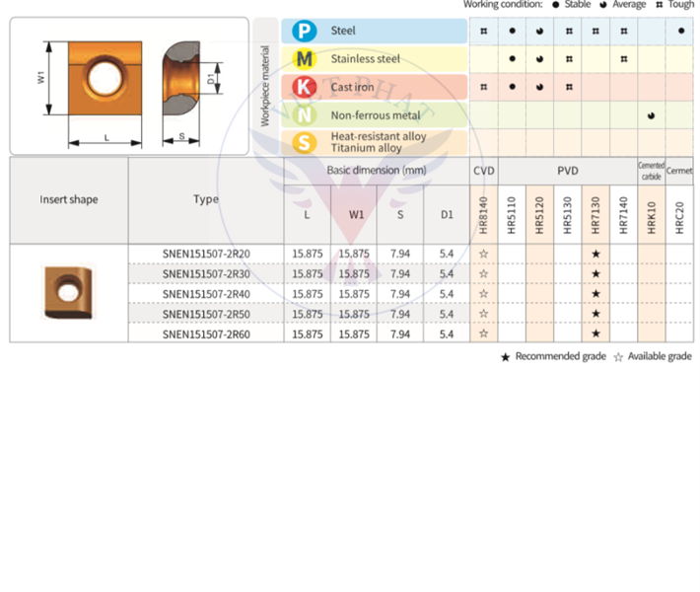Select type SNEN151507-2R40

pyautogui.click(x=206, y=294)
